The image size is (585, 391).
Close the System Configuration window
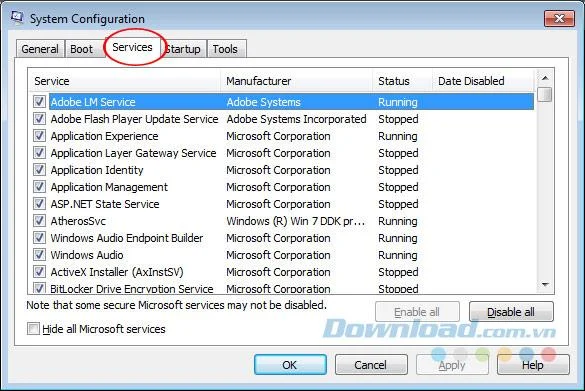(x=559, y=18)
